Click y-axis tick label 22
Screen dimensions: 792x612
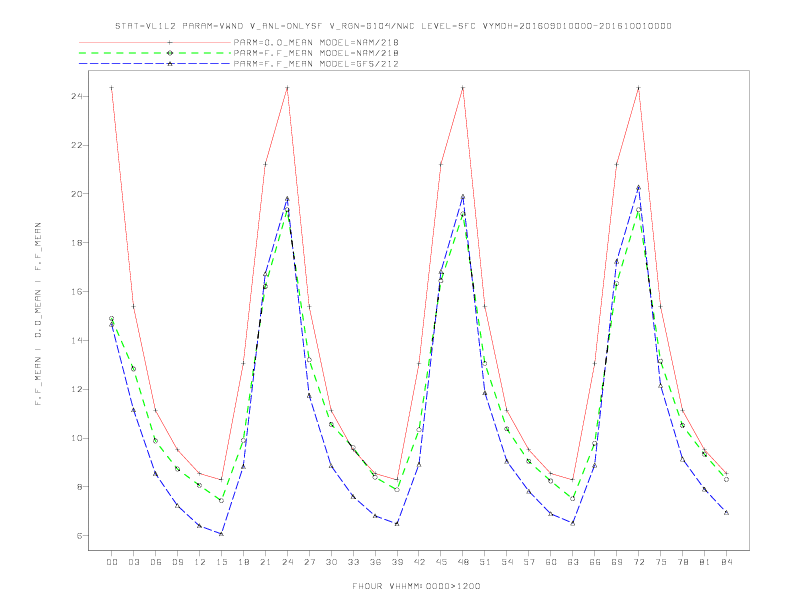pyautogui.click(x=77, y=145)
